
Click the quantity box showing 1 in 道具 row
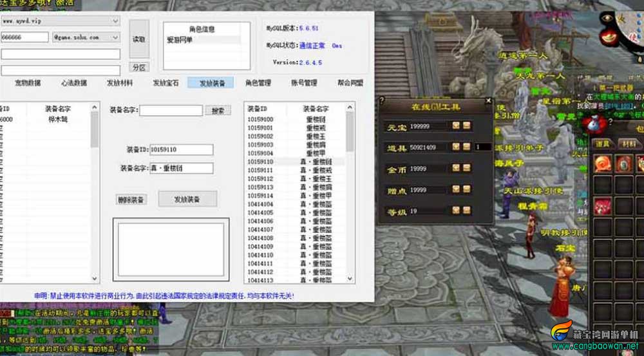482,147
